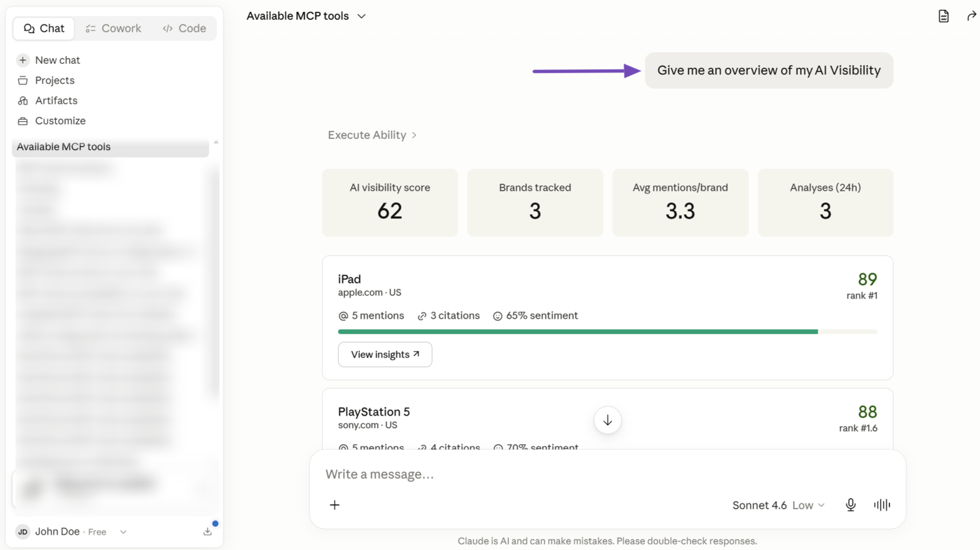
Task: Click the PlayStation 5 brand title
Action: (x=374, y=412)
